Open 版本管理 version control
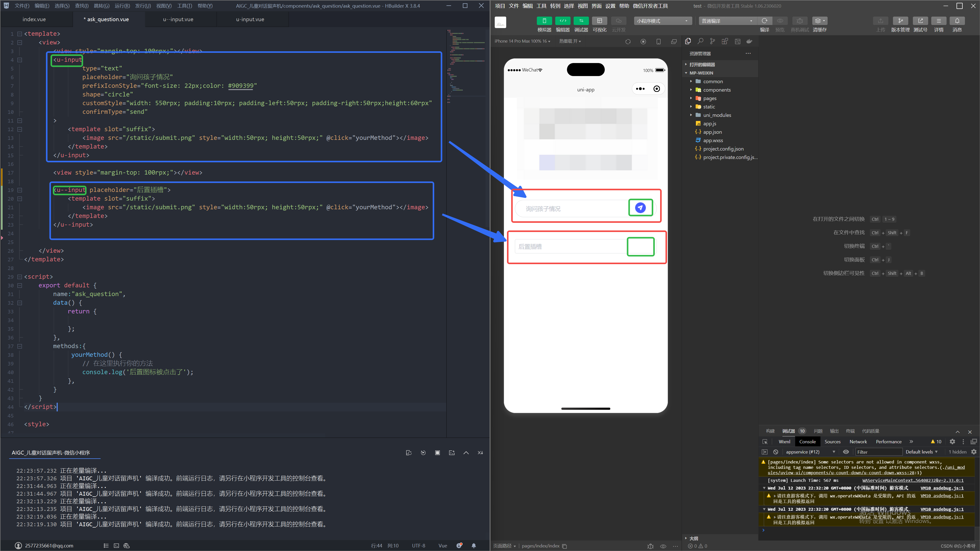980x551 pixels. pyautogui.click(x=900, y=21)
